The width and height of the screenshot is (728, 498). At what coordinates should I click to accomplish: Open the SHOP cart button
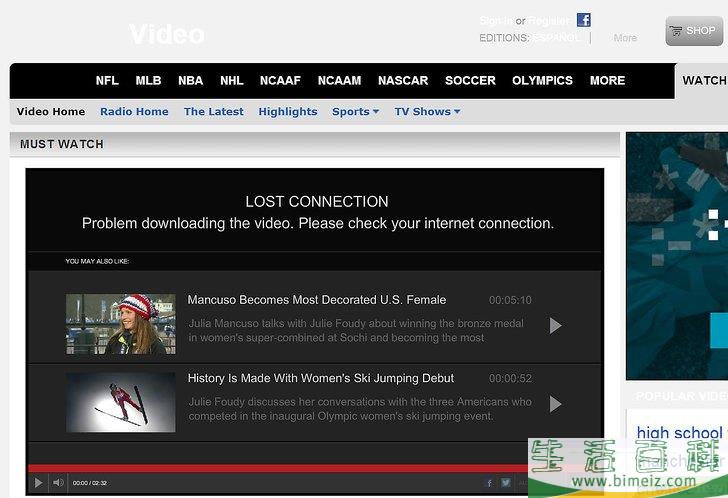pyautogui.click(x=693, y=31)
